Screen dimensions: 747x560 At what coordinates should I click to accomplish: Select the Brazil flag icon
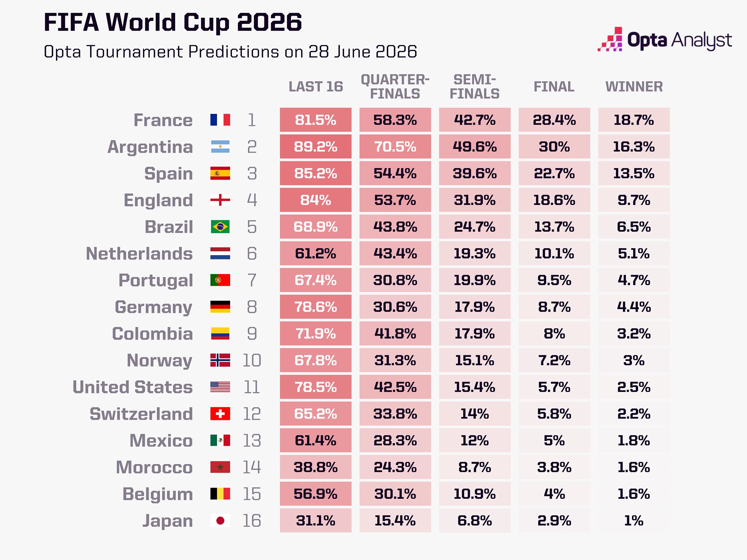pos(220,227)
